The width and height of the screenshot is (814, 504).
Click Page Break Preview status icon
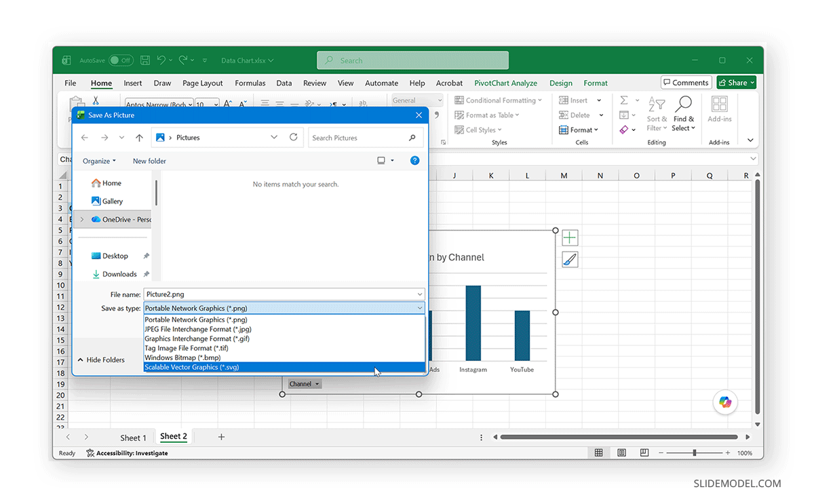click(644, 452)
